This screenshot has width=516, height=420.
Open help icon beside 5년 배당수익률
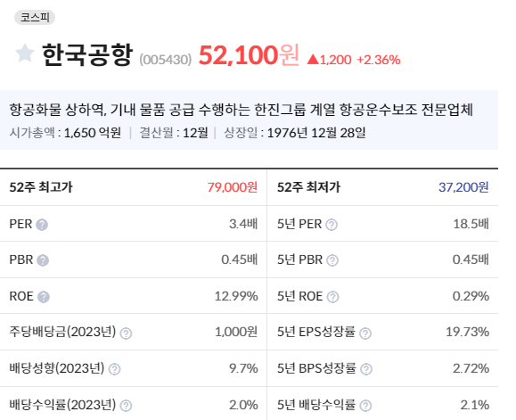[365, 406]
